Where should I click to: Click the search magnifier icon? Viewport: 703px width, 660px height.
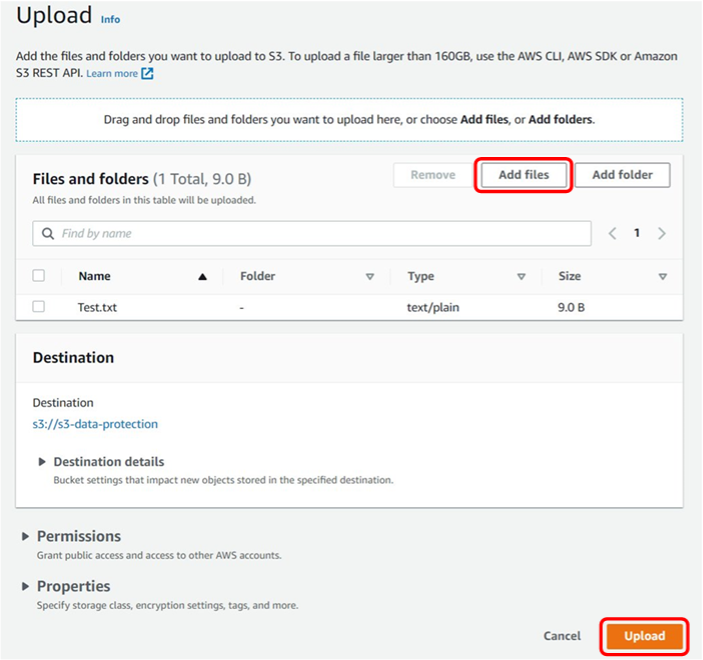[x=47, y=233]
